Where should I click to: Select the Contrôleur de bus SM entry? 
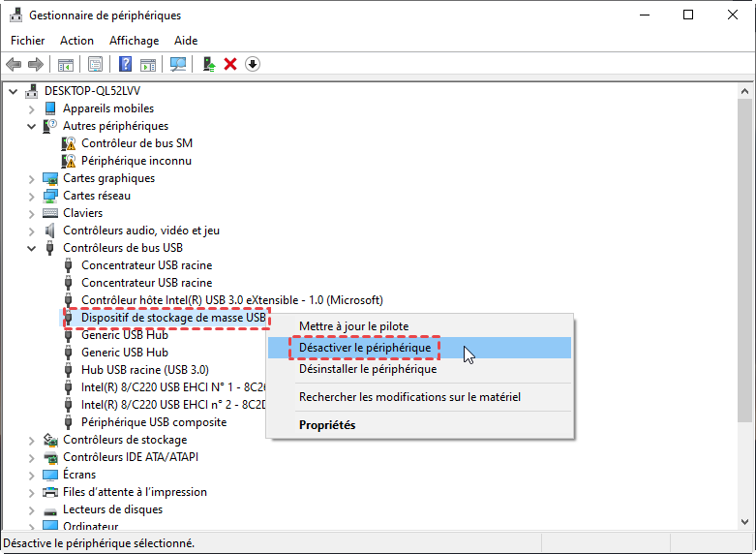pos(136,143)
